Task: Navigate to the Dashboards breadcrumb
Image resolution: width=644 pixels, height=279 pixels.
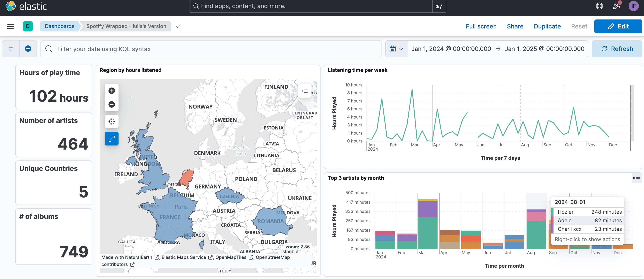Action: pyautogui.click(x=59, y=26)
